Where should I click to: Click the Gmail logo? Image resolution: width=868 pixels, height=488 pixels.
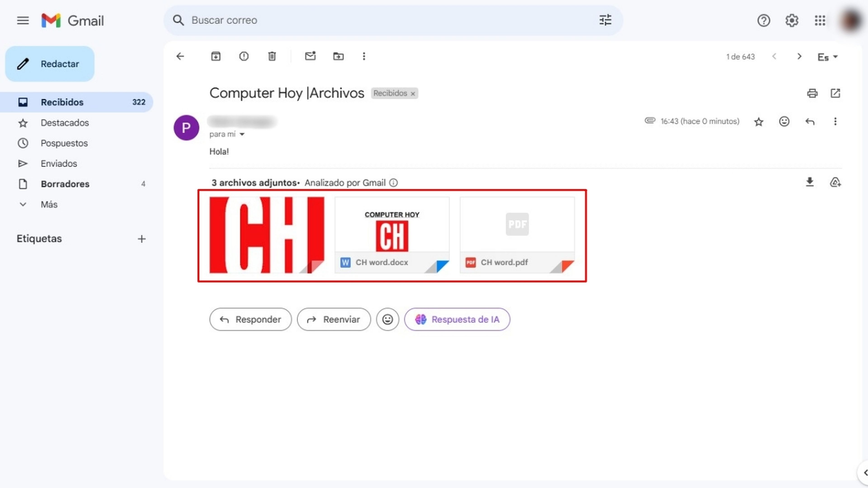(x=72, y=21)
